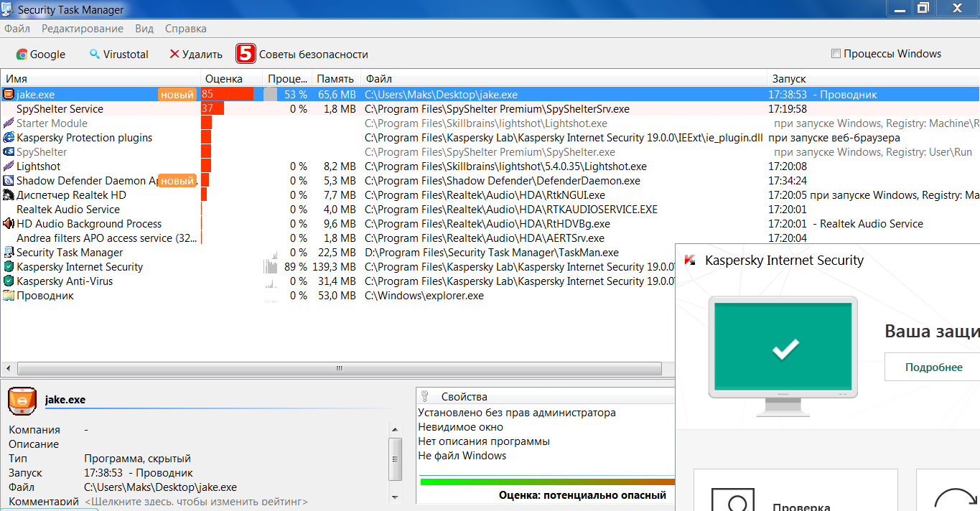Click the новый badge on jake.exe row

click(x=177, y=95)
